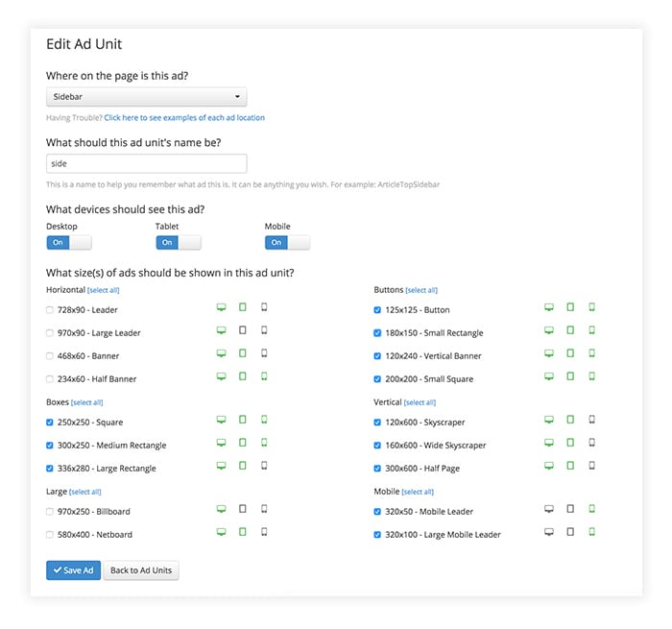
Task: Click tablet icon beside 120x600 Skyscraper
Action: (570, 420)
